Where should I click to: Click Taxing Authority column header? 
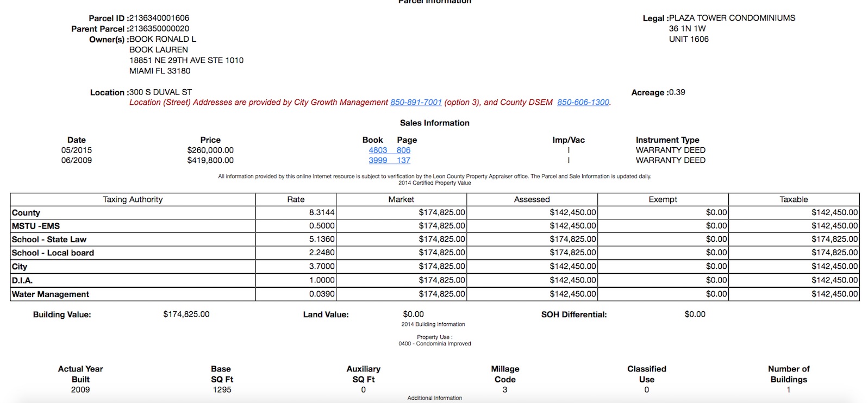click(x=133, y=199)
